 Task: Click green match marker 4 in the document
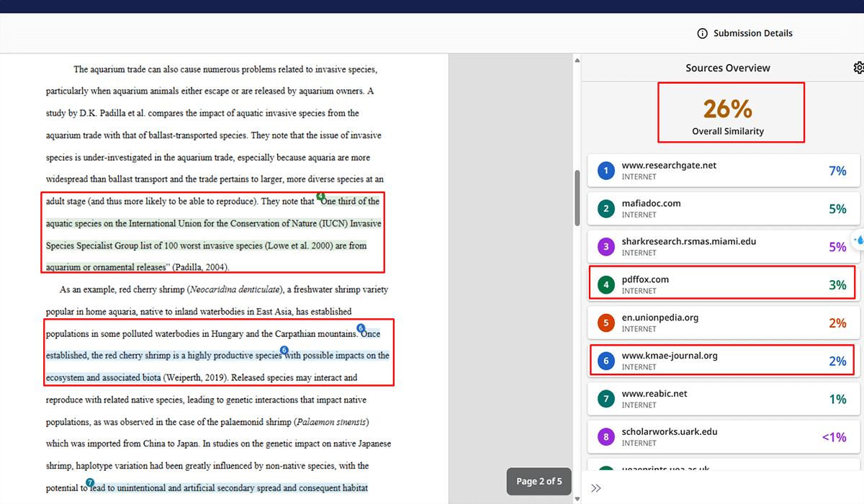[x=320, y=195]
